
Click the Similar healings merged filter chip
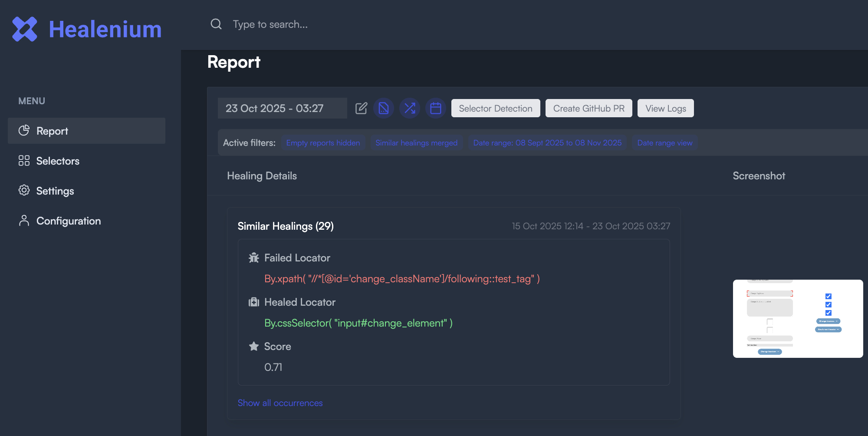(416, 143)
